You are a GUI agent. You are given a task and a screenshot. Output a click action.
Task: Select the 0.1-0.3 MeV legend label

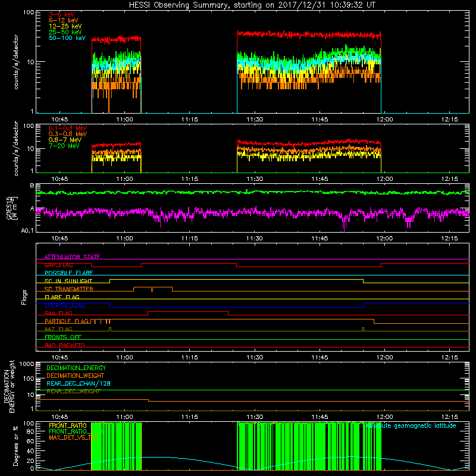(68, 128)
